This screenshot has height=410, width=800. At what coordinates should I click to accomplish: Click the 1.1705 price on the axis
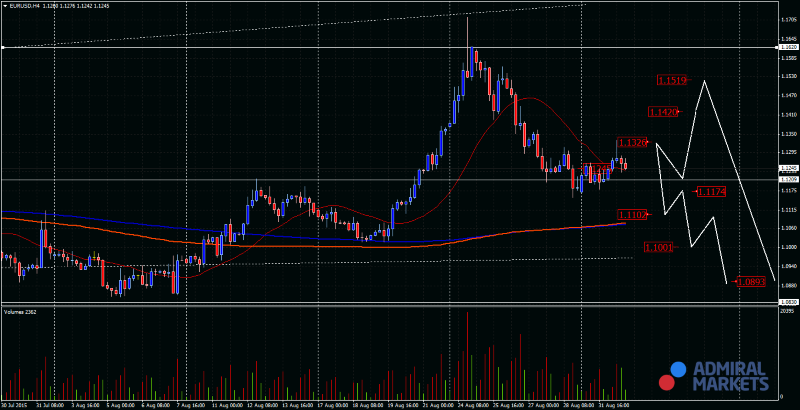pos(788,19)
